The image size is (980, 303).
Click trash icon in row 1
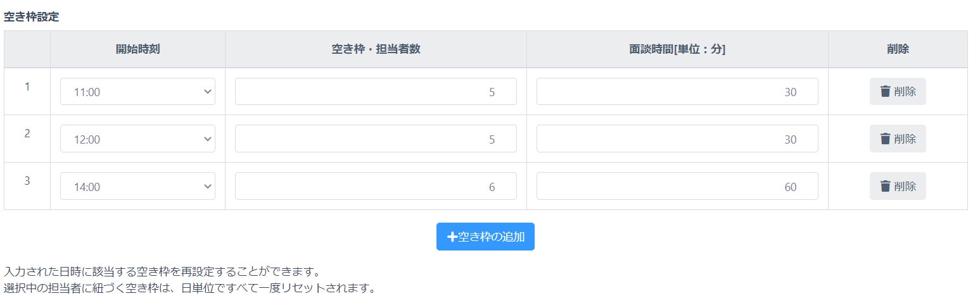[x=885, y=92]
